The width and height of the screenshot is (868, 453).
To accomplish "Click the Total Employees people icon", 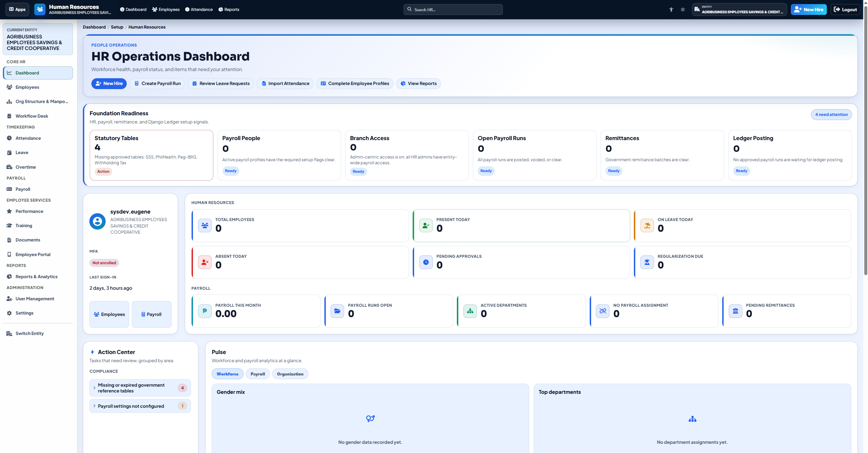I will pyautogui.click(x=205, y=225).
